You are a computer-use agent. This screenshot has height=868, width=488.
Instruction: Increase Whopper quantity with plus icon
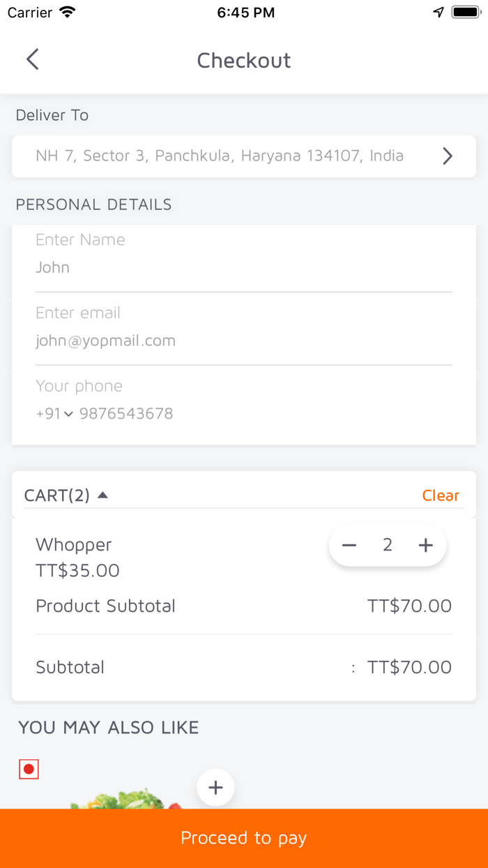click(425, 545)
